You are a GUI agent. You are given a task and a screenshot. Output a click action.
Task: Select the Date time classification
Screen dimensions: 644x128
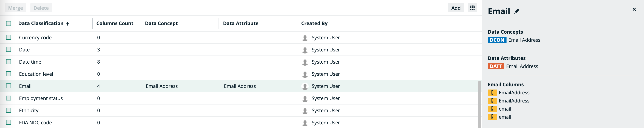click(30, 62)
